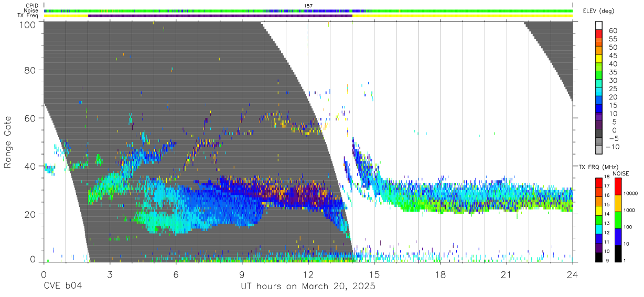Click the '60' label on ELEV color bar

pyautogui.click(x=613, y=30)
